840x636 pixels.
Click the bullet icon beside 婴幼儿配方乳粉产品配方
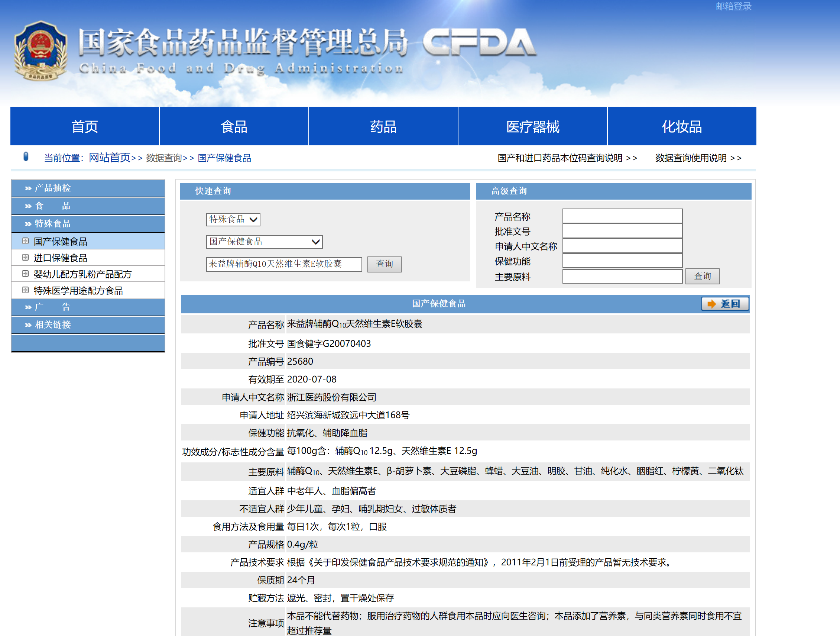pyautogui.click(x=25, y=274)
